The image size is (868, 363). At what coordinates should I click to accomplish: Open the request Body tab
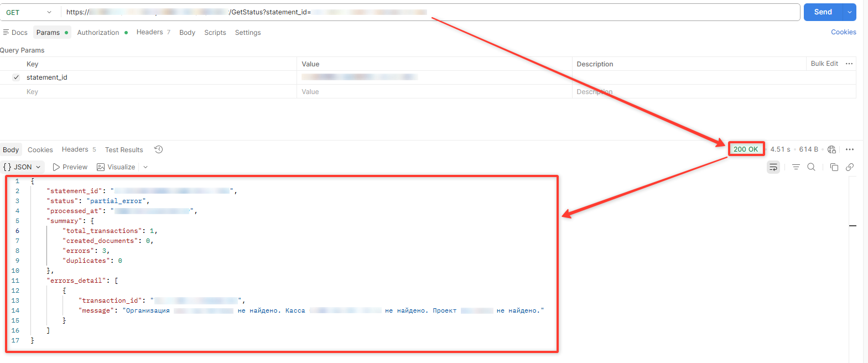coord(187,33)
